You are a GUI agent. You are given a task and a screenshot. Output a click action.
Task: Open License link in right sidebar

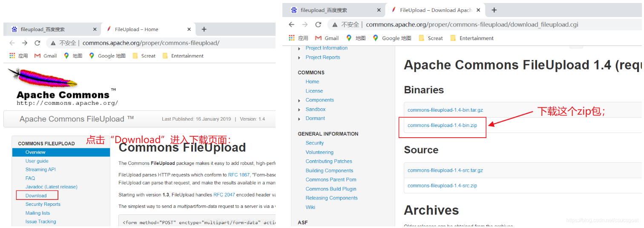point(314,91)
